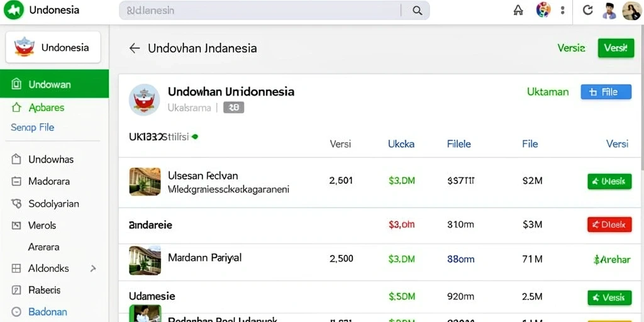The height and width of the screenshot is (322, 644).
Task: Click the Bındareie row label
Action: click(150, 225)
